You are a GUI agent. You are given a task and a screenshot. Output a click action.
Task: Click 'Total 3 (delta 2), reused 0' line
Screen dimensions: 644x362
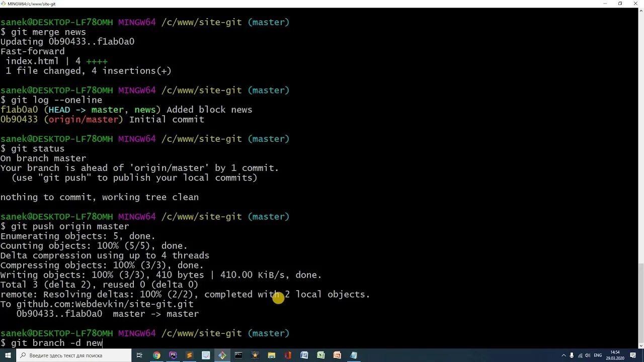pyautogui.click(x=100, y=285)
